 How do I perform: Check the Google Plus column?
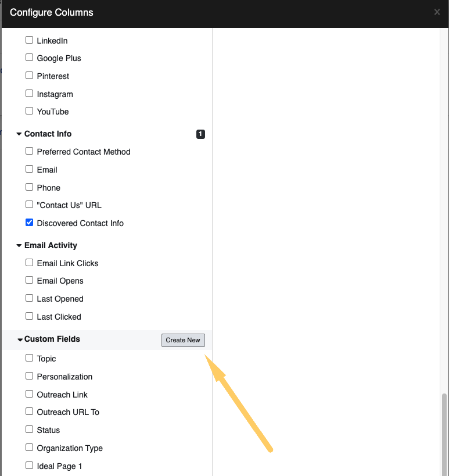(x=29, y=58)
